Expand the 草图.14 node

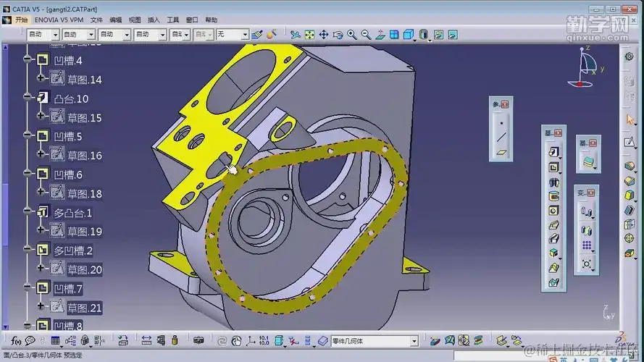click(41, 77)
